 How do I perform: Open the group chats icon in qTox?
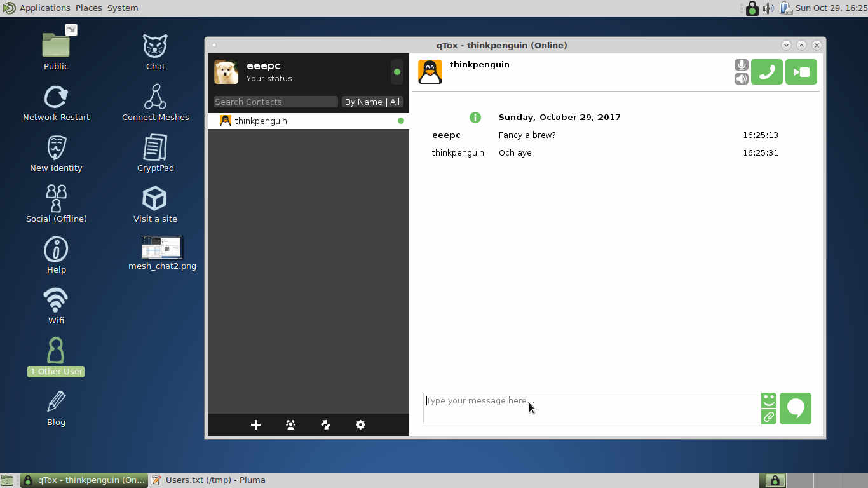[291, 424]
